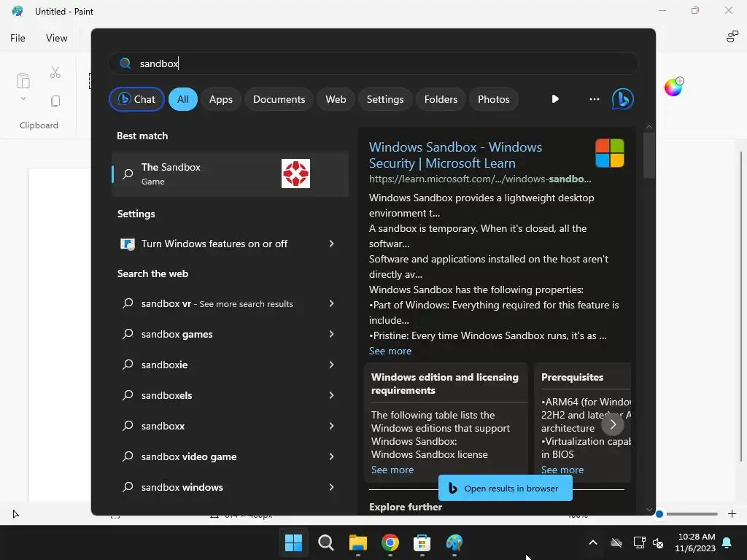747x560 pixels.
Task: Click the preview pane vertical scrollbar
Action: (649, 155)
